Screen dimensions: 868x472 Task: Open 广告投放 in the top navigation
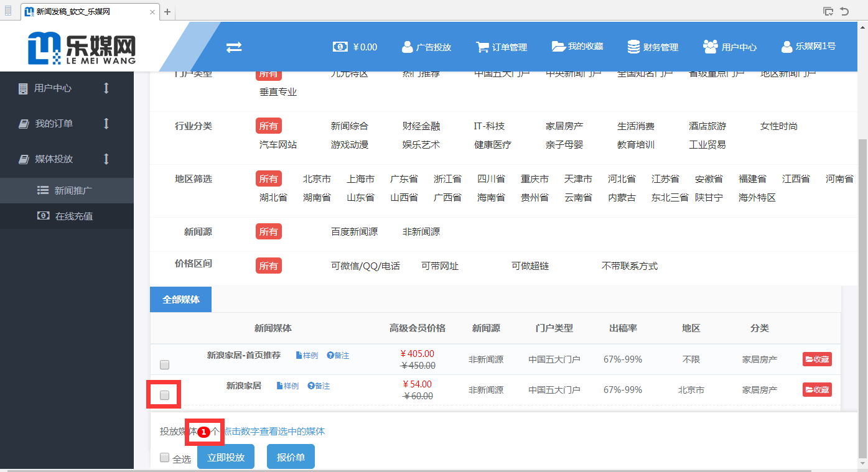pos(426,47)
